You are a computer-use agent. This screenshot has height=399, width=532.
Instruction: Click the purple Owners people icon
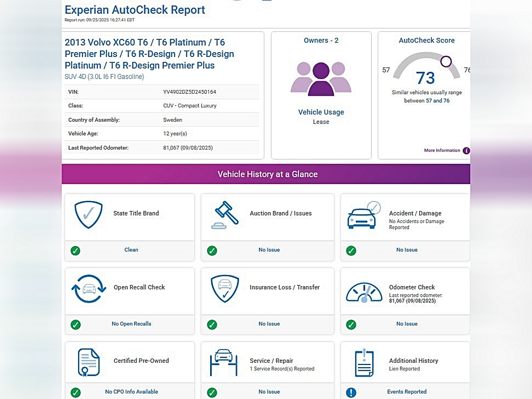321,78
